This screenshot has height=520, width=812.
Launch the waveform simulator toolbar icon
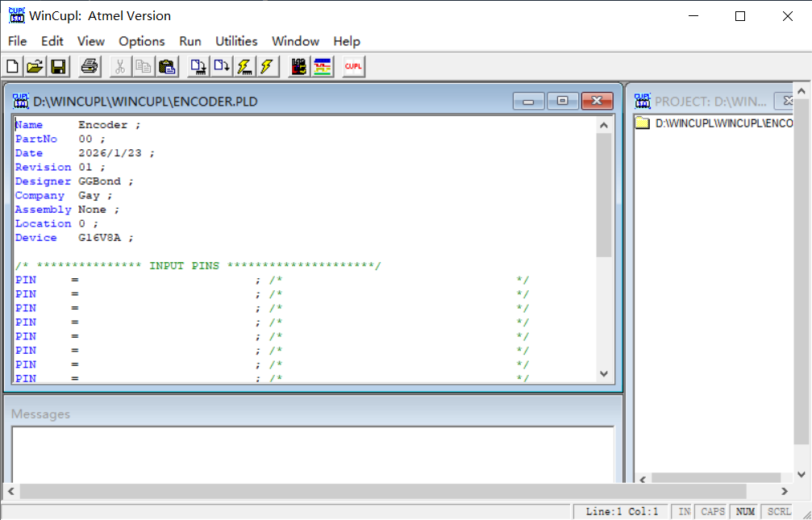322,67
